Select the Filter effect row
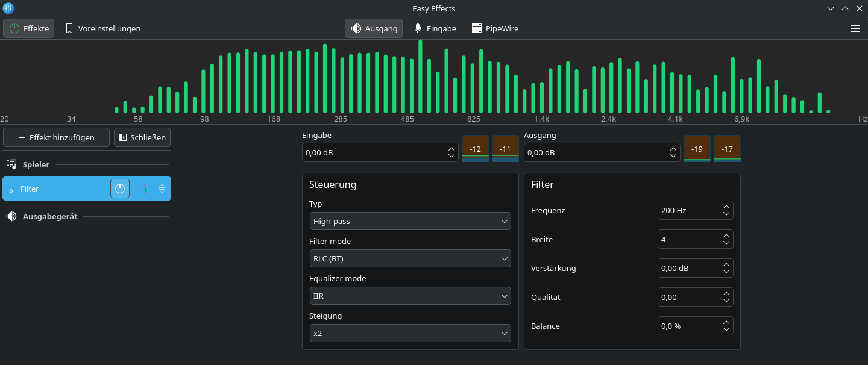The image size is (868, 365). pyautogui.click(x=87, y=189)
